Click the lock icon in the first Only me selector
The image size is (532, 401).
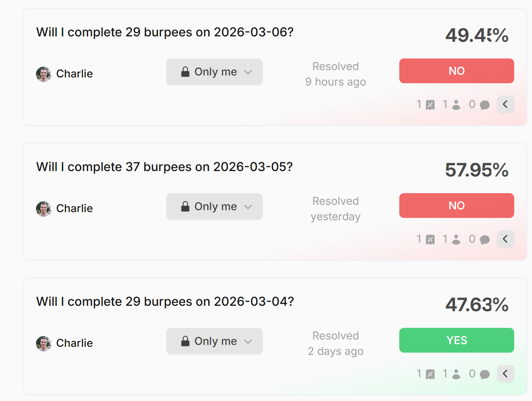185,71
